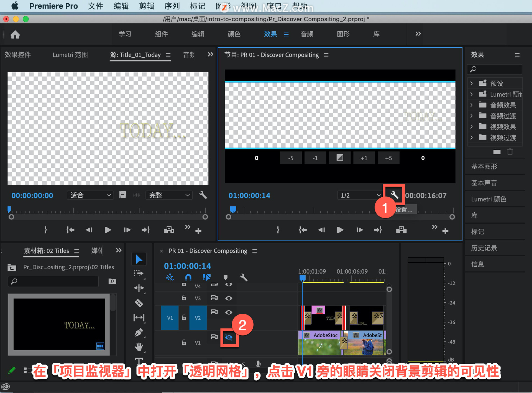The height and width of the screenshot is (393, 532).
Task: Open the 文件 menu
Action: (x=95, y=6)
